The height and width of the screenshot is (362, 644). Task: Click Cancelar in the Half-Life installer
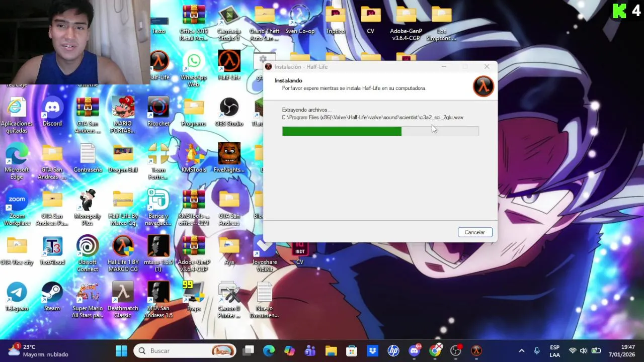tap(475, 232)
